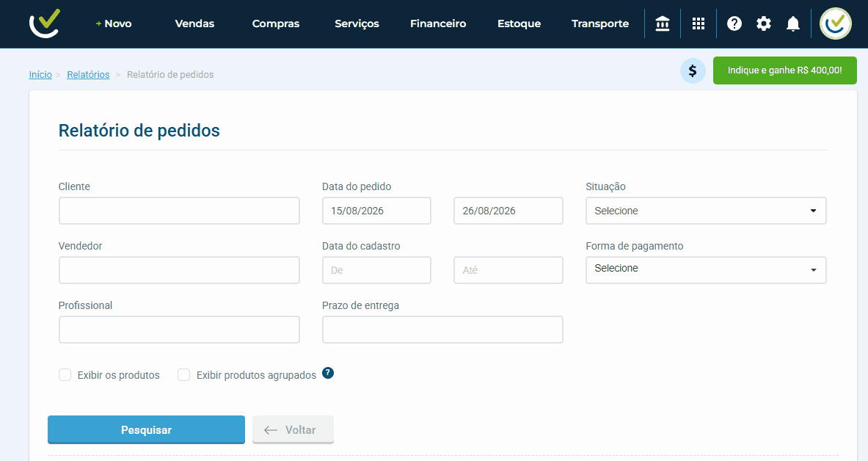868x461 pixels.
Task: Open the notifications bell
Action: click(792, 23)
